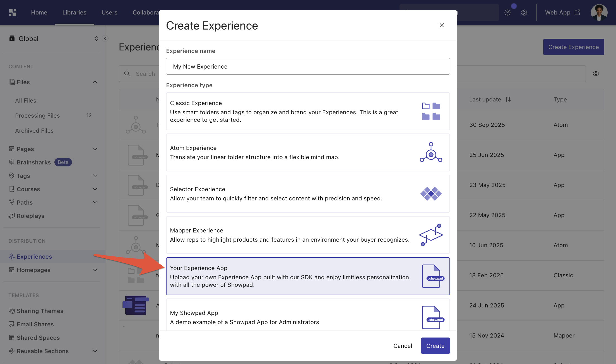616x364 pixels.
Task: Open Processing Files in sidebar
Action: pos(37,115)
